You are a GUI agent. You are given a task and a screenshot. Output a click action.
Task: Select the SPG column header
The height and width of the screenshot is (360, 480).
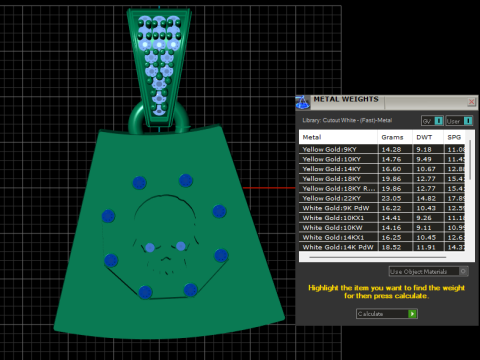pyautogui.click(x=455, y=137)
